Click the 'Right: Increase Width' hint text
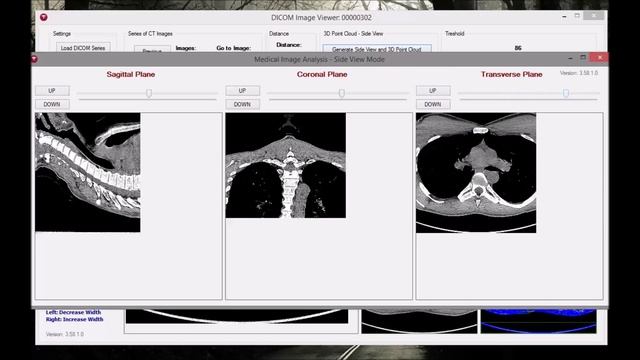The width and height of the screenshot is (640, 360). point(75,319)
